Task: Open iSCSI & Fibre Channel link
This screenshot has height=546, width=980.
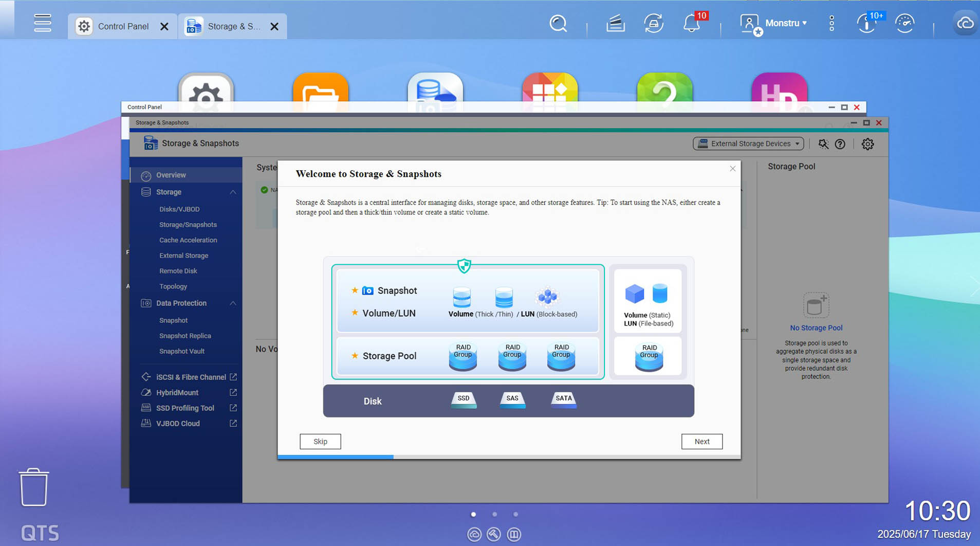Action: coord(191,377)
